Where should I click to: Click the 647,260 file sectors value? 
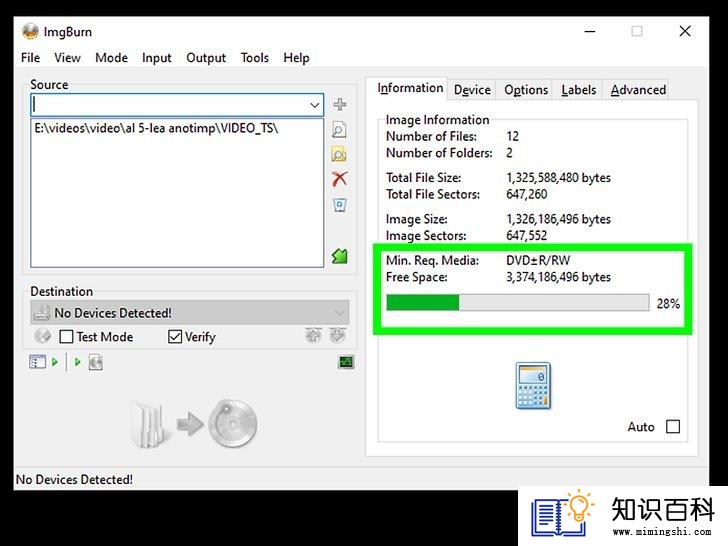point(526,194)
